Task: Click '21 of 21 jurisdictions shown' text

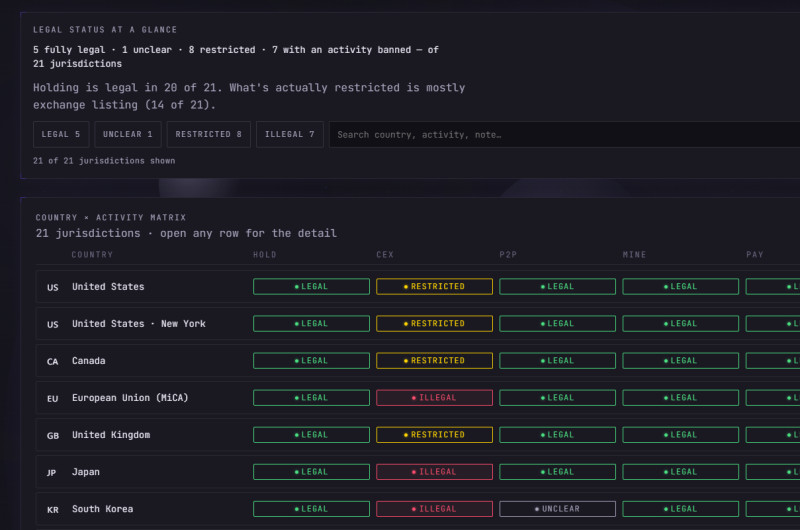Action: (104, 161)
